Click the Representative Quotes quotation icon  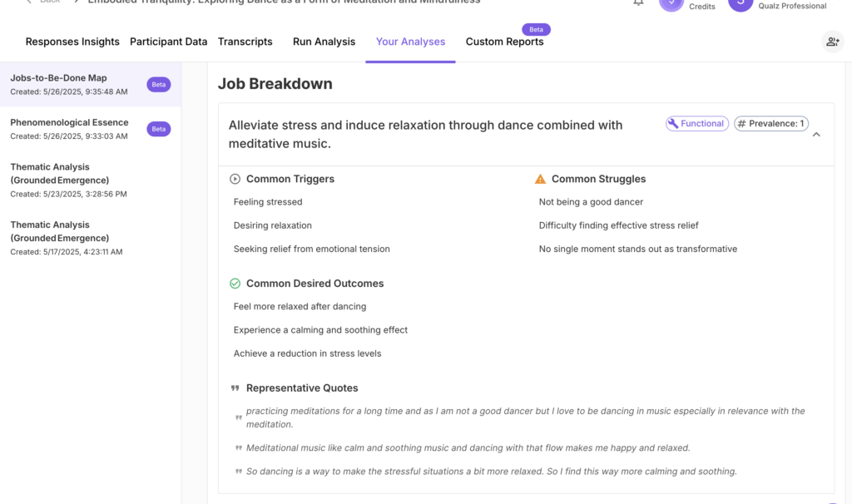click(235, 388)
